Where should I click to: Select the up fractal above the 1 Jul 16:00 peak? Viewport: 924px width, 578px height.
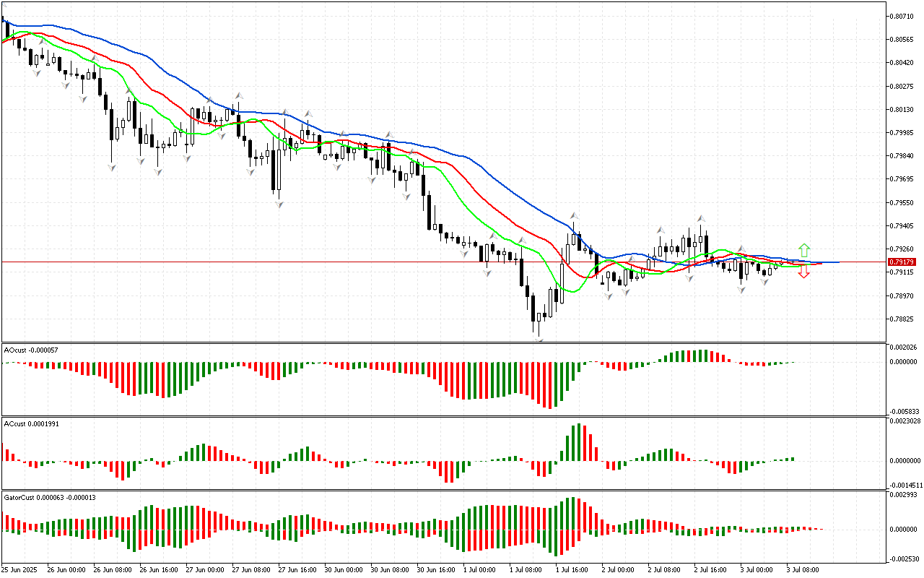pyautogui.click(x=575, y=215)
